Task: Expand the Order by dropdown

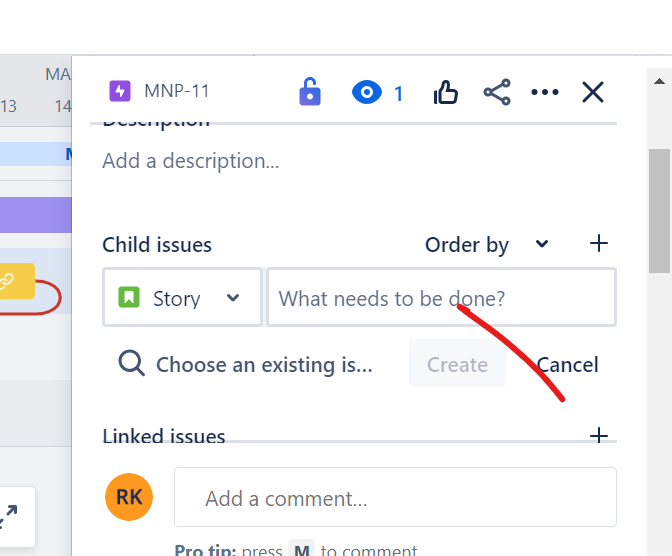Action: [487, 244]
